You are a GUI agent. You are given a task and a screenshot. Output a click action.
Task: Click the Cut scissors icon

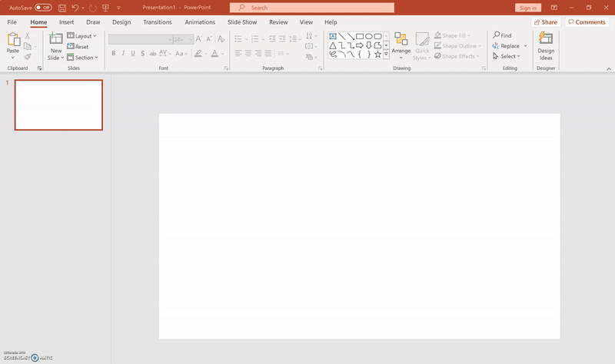pos(28,35)
